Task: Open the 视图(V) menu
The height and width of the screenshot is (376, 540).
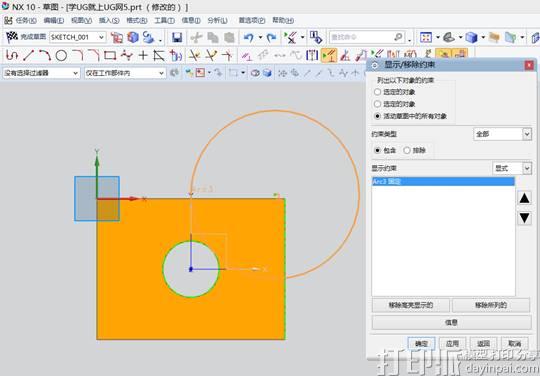Action: pos(82,20)
